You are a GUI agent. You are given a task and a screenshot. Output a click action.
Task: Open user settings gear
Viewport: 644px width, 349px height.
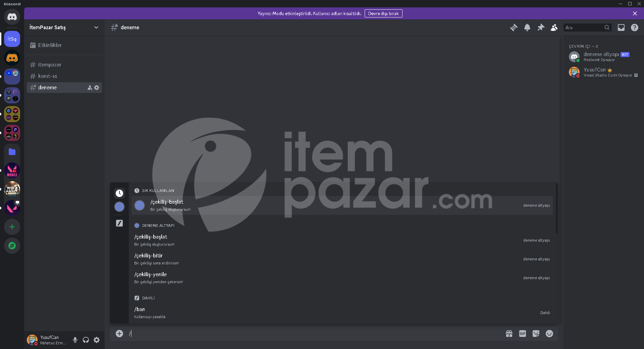click(97, 340)
